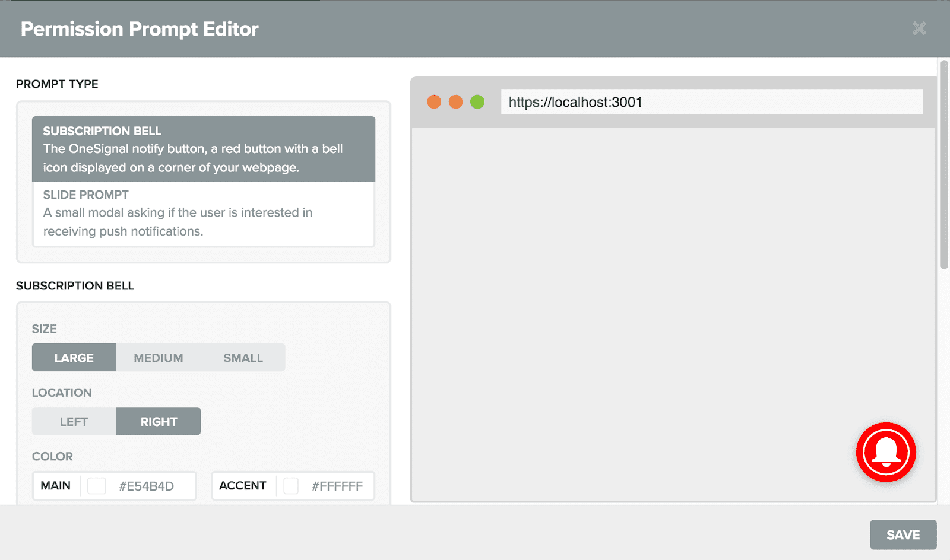Select the Subscription Bell prompt type
Screen dimensions: 950x560
(x=204, y=149)
